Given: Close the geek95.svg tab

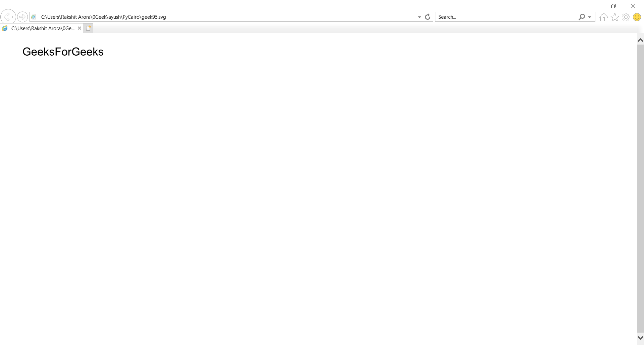Looking at the screenshot, I should pos(79,28).
